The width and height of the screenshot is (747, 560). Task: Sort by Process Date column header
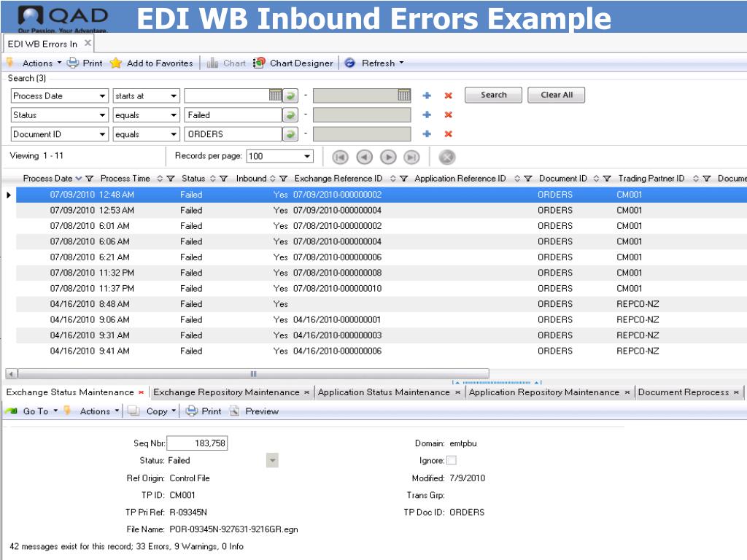pos(47,178)
